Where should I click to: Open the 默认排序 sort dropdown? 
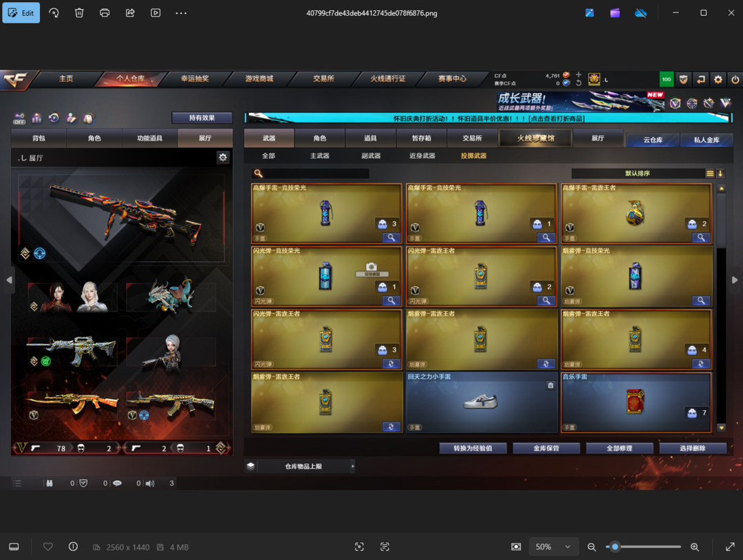coord(638,173)
